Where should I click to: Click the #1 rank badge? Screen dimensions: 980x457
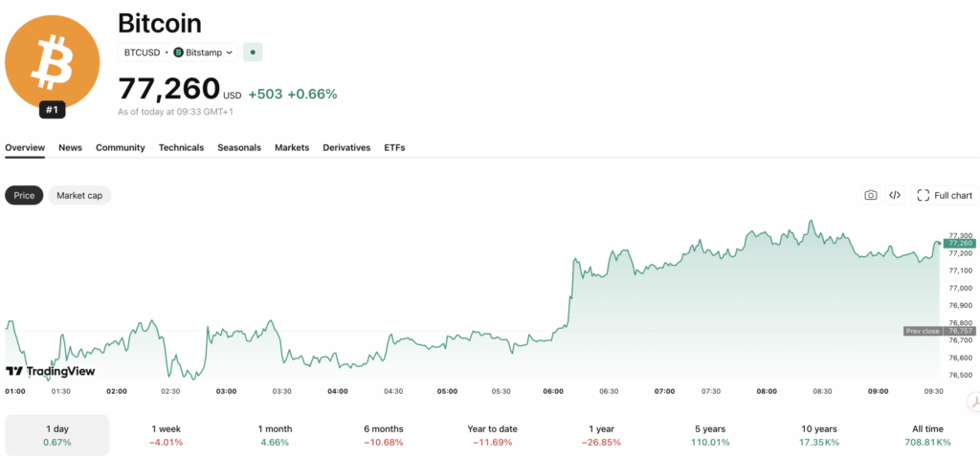point(52,111)
